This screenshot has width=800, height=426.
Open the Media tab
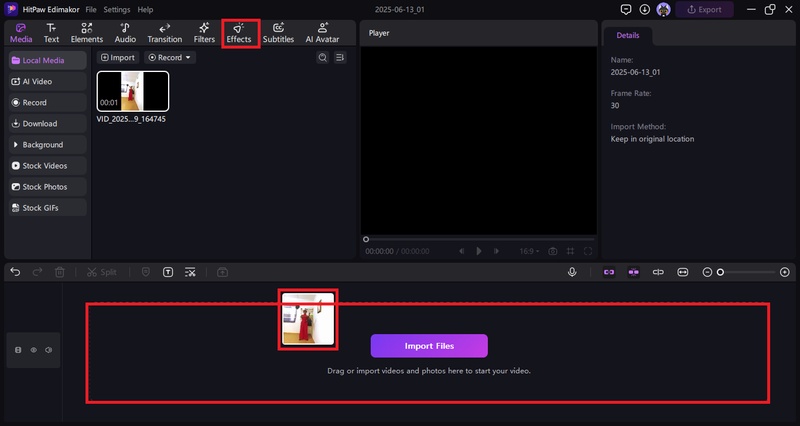click(21, 33)
